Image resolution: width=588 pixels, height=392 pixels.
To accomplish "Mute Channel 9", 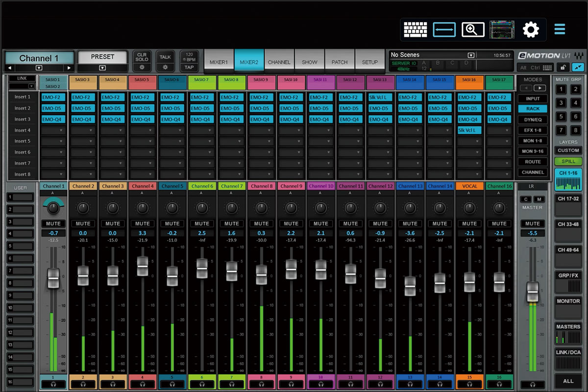I will coord(291,223).
